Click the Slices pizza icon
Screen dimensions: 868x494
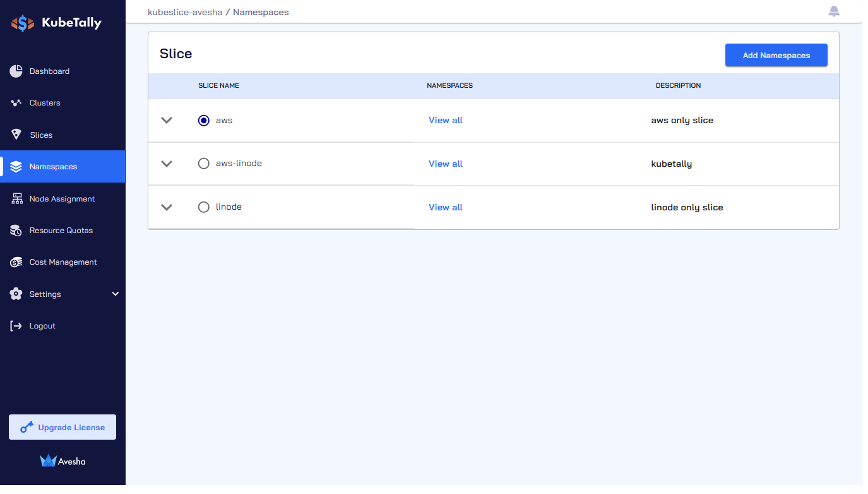pos(16,135)
